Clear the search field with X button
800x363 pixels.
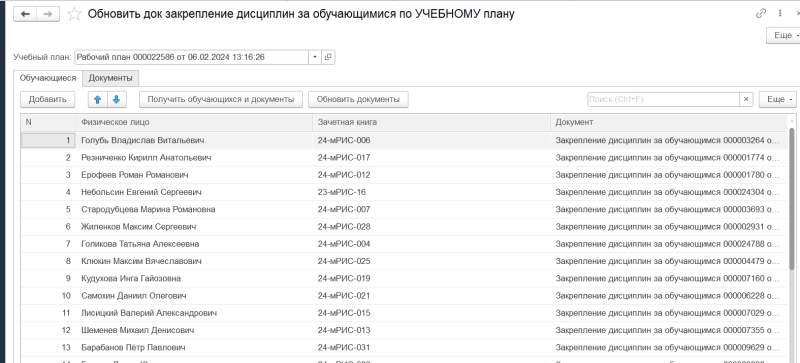click(746, 99)
